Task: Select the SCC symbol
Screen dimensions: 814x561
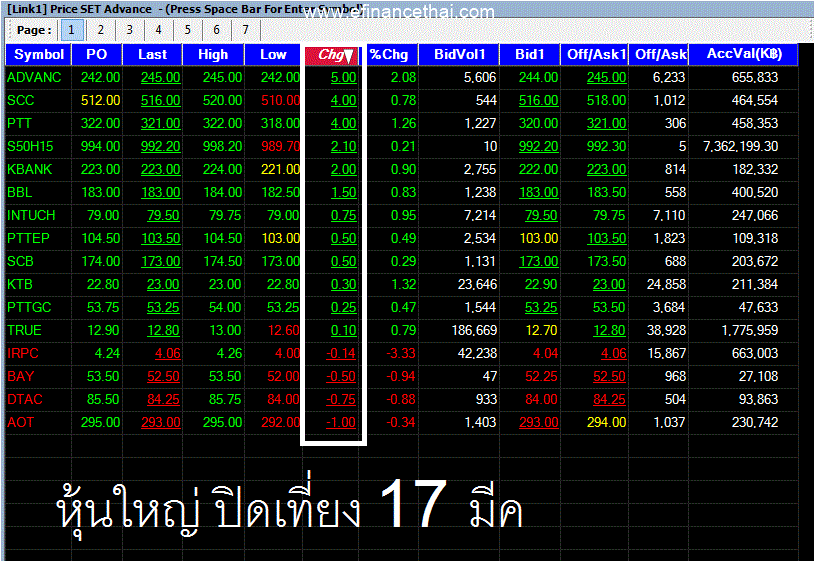Action: coord(21,100)
